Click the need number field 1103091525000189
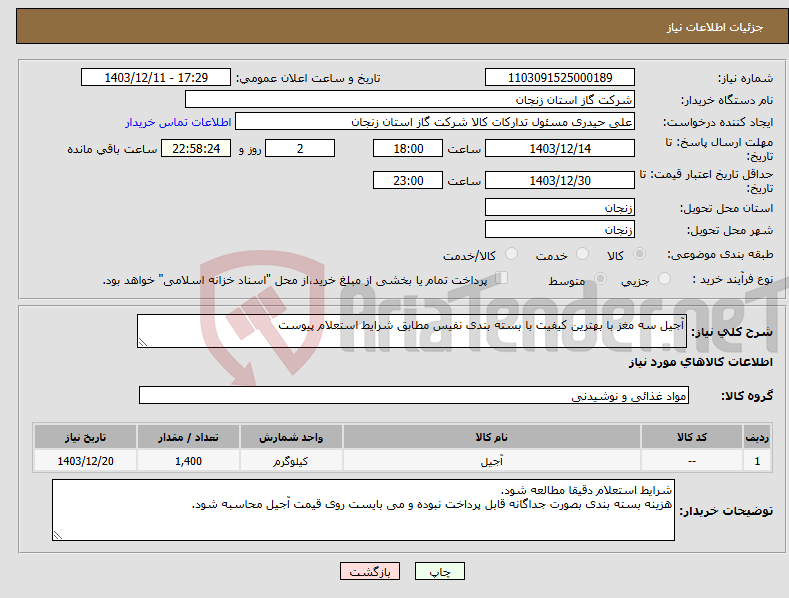Screen dimensions: 789x598 click(560, 78)
